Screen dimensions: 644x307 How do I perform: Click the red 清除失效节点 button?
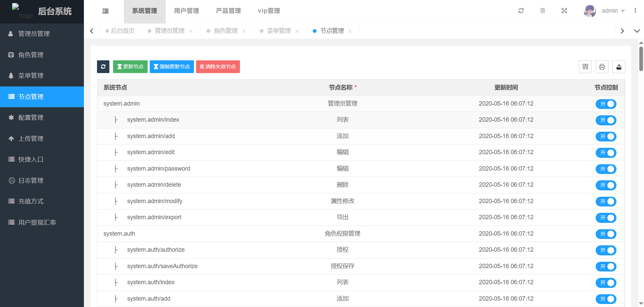click(218, 67)
